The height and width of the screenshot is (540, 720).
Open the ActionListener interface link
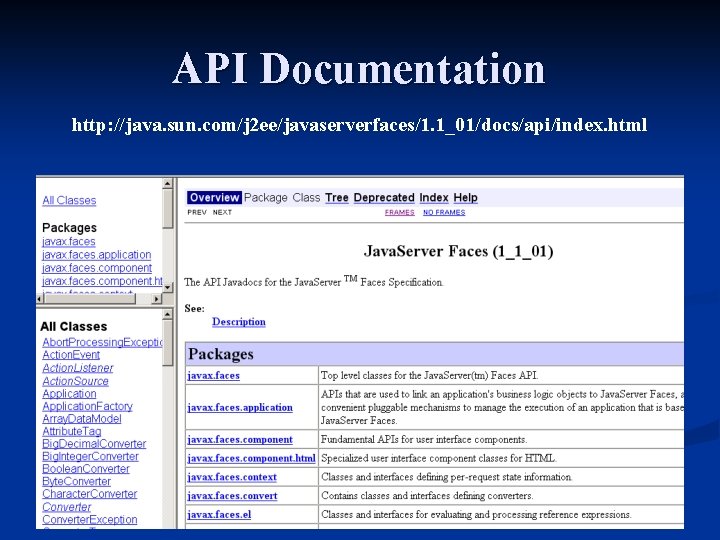pyautogui.click(x=78, y=368)
